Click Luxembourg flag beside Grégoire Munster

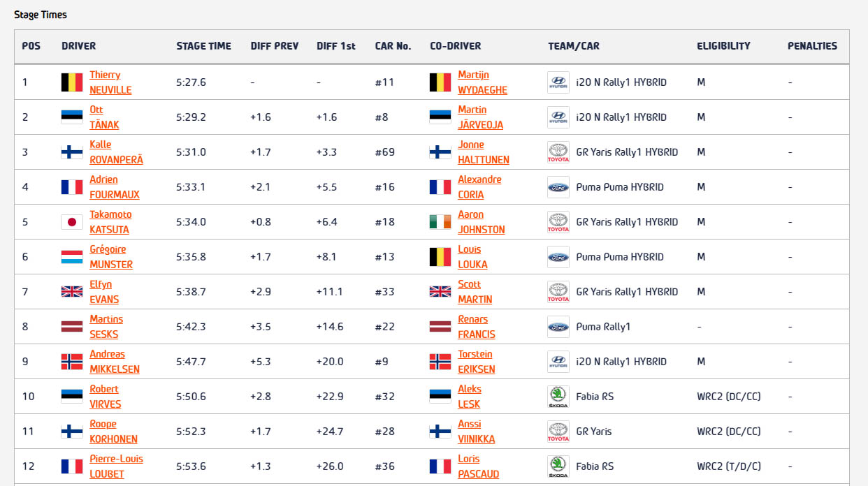[x=72, y=257]
